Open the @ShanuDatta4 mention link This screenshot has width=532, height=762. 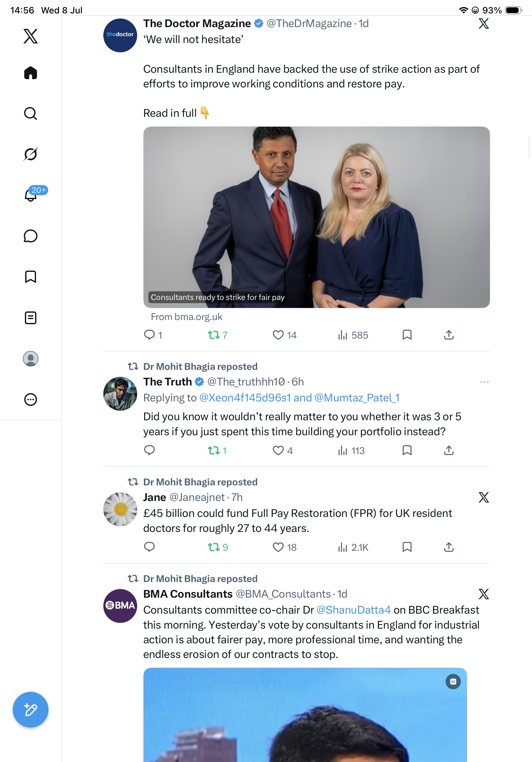(x=354, y=610)
